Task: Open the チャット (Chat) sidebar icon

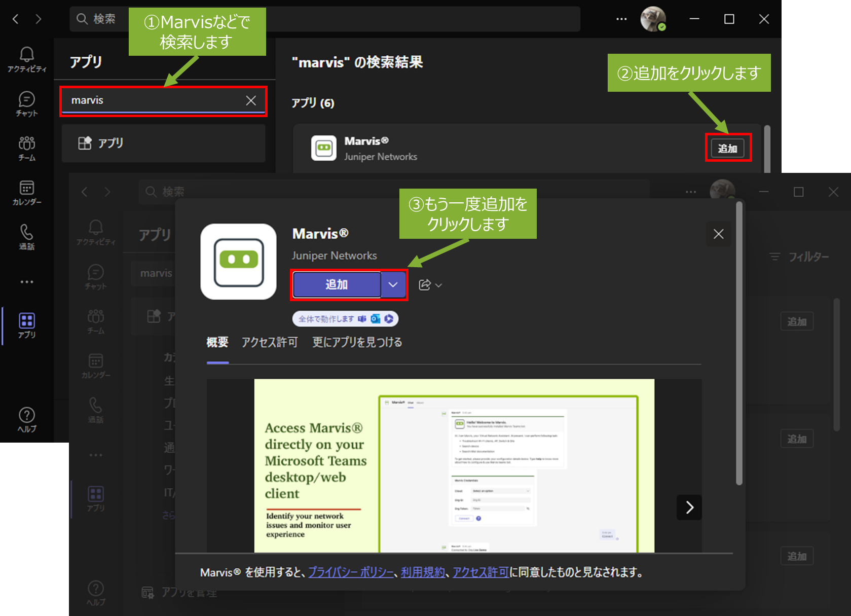Action: [26, 103]
